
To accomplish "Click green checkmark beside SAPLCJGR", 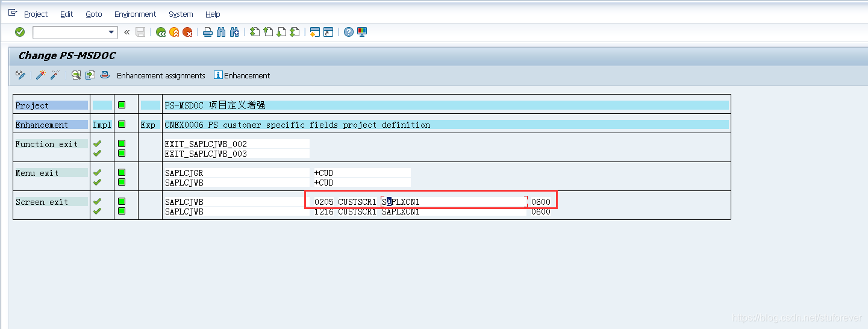I will click(98, 173).
